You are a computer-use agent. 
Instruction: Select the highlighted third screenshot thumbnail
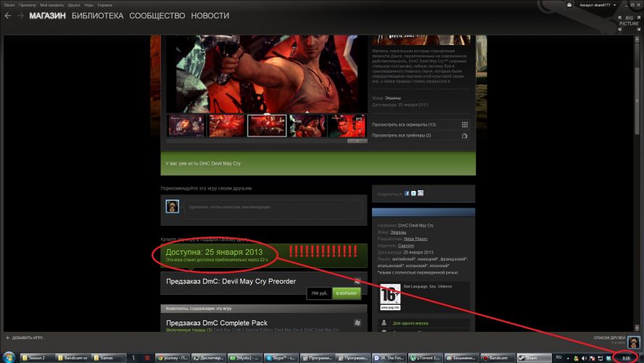pyautogui.click(x=267, y=126)
